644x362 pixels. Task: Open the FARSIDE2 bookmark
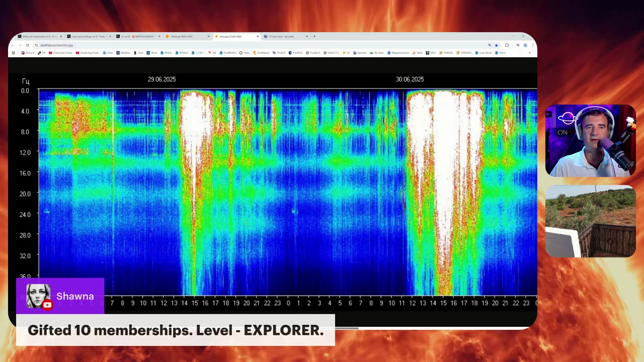tap(463, 52)
